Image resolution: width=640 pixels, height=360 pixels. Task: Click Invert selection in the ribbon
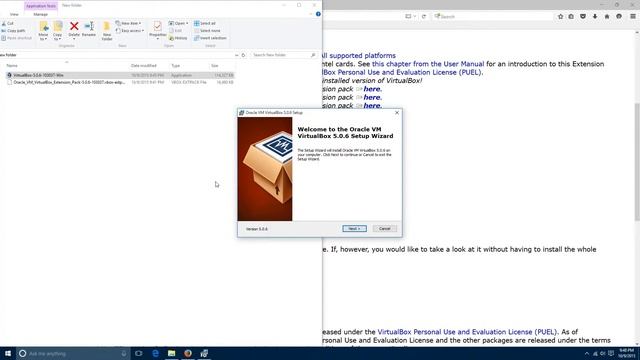coord(210,38)
